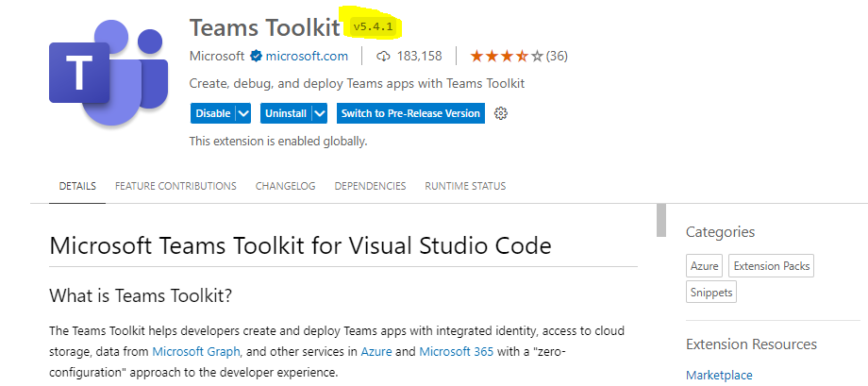Expand the Uninstall dropdown arrow
This screenshot has height=386, width=868.
click(x=319, y=113)
